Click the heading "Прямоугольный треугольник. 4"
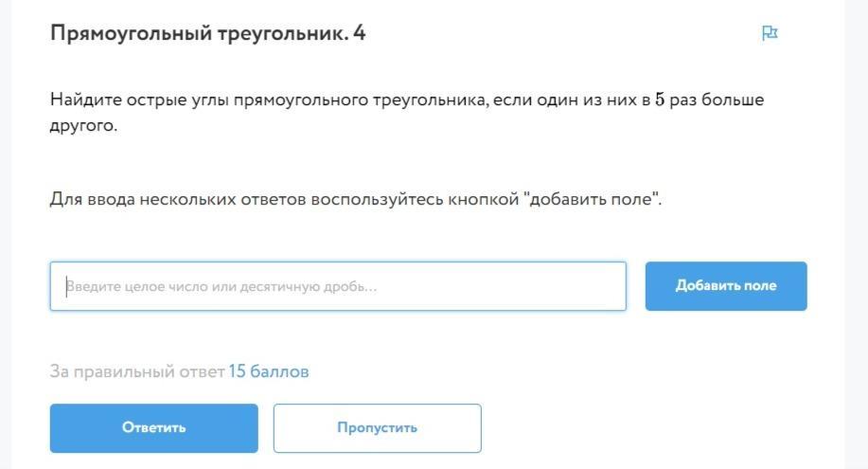This screenshot has height=469, width=868. [x=207, y=34]
